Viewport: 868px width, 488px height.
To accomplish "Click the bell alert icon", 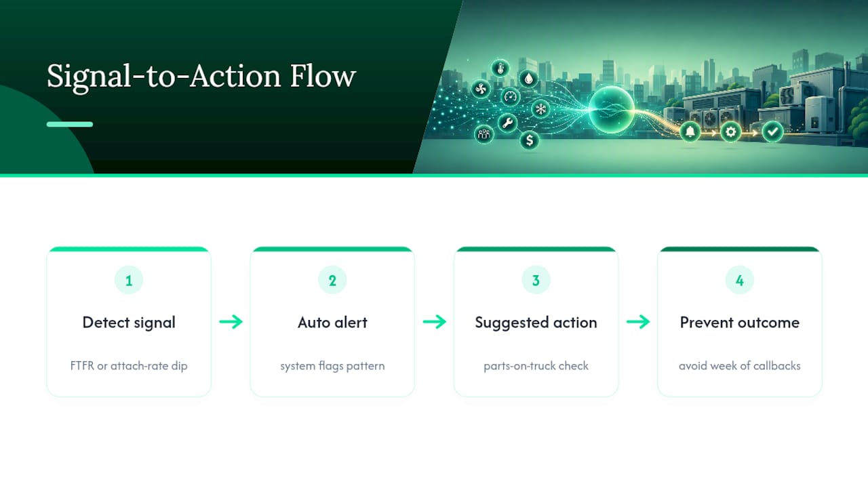I will tap(690, 131).
